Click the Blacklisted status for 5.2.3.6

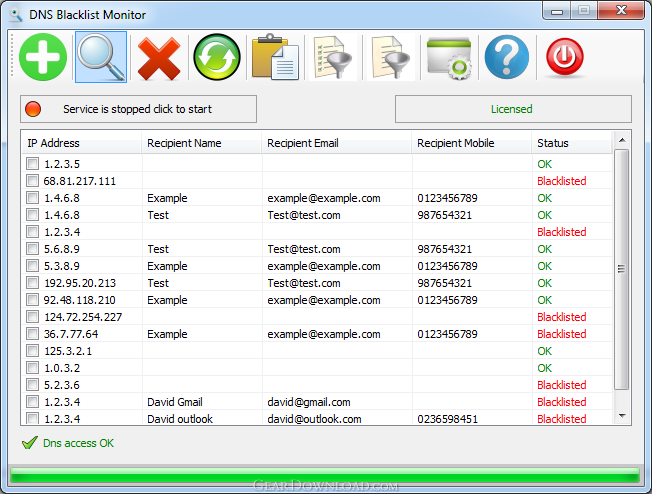(x=562, y=385)
